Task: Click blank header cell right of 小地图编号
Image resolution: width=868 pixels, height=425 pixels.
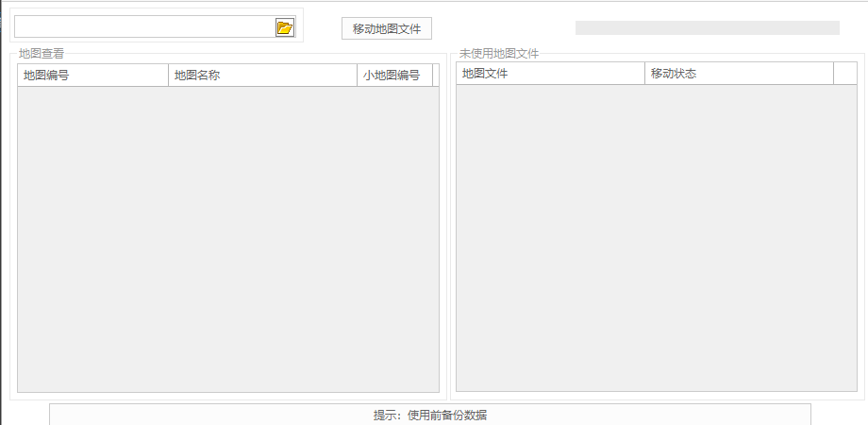Action: point(436,76)
